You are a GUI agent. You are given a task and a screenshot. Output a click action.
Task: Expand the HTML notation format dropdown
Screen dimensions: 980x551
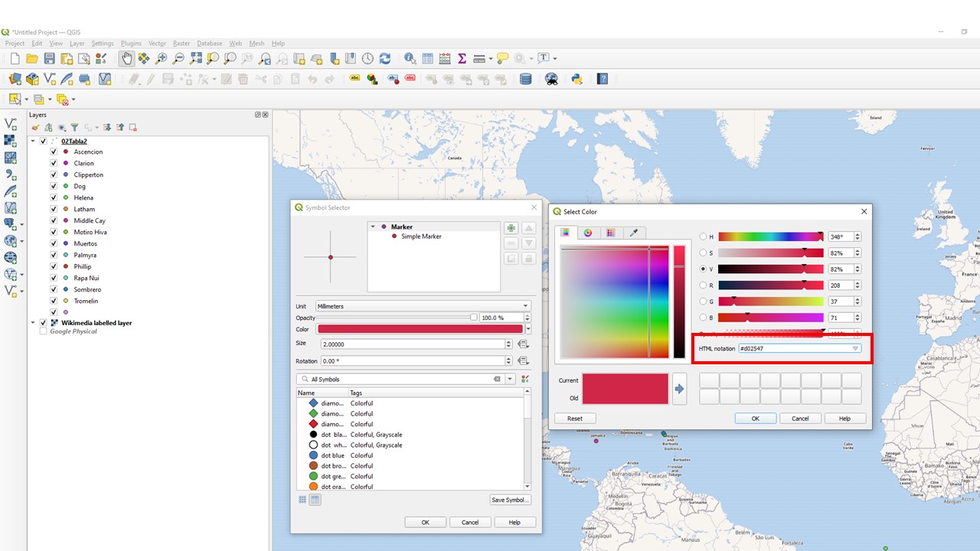[855, 348]
